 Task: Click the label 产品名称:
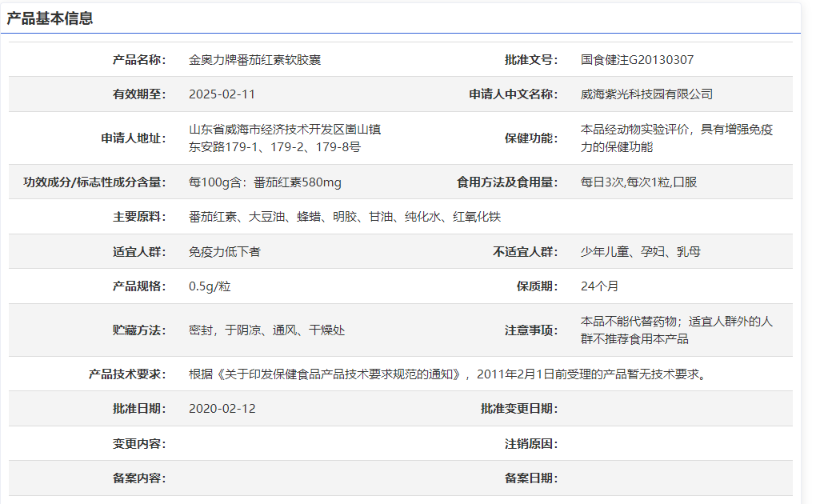tap(139, 60)
